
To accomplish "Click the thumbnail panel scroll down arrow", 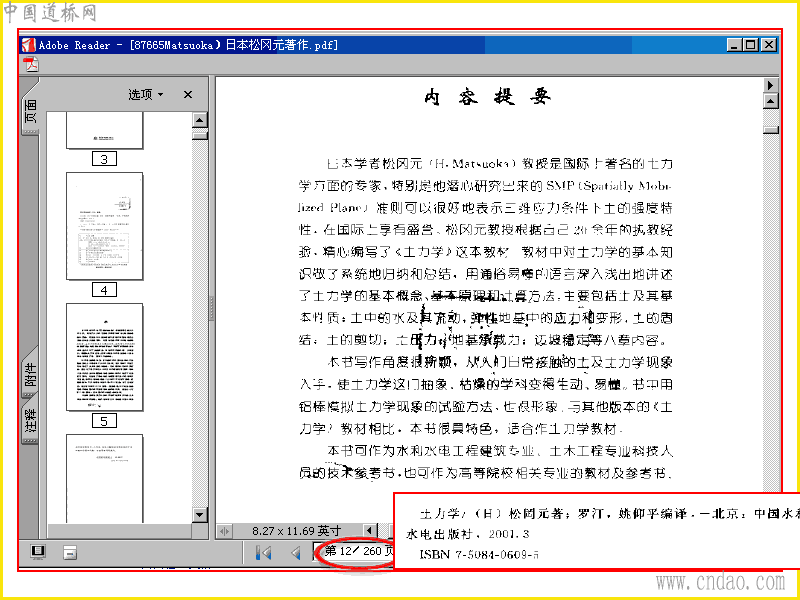I will tap(199, 515).
